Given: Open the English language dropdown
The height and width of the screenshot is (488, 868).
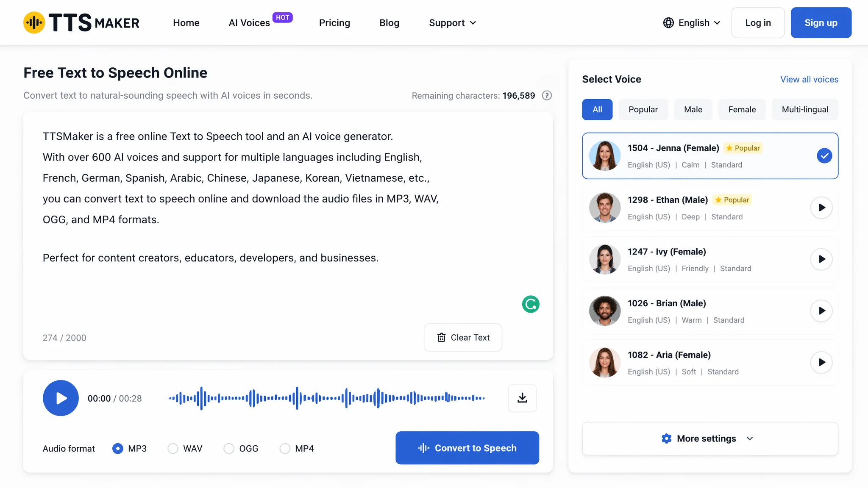Looking at the screenshot, I should [692, 23].
